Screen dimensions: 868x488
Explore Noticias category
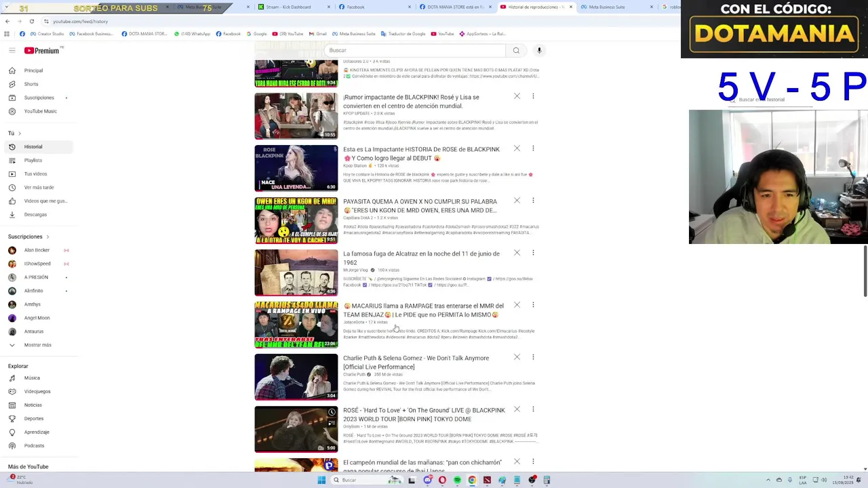(33, 405)
